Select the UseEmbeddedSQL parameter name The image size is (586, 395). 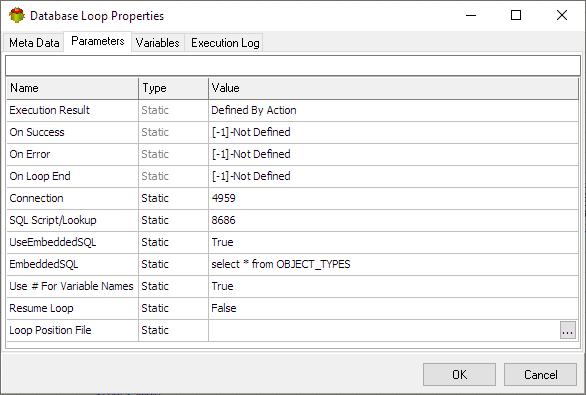pos(53,243)
